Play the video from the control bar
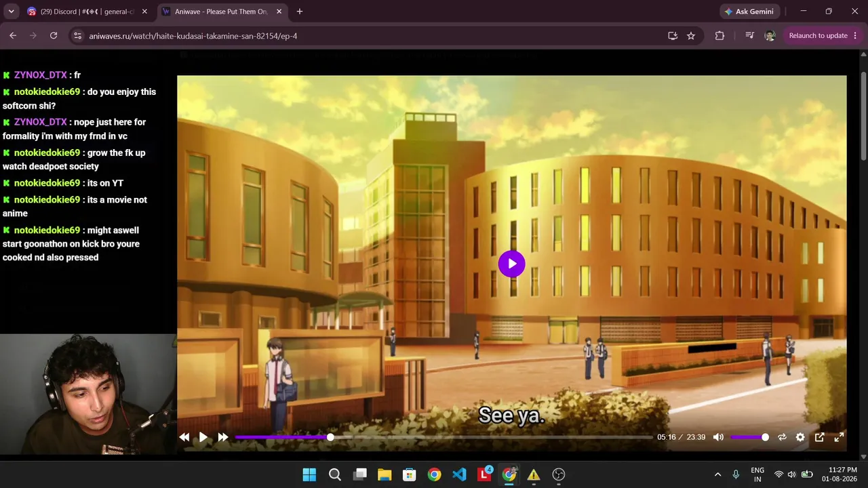Image resolution: width=868 pixels, height=488 pixels. pyautogui.click(x=203, y=437)
